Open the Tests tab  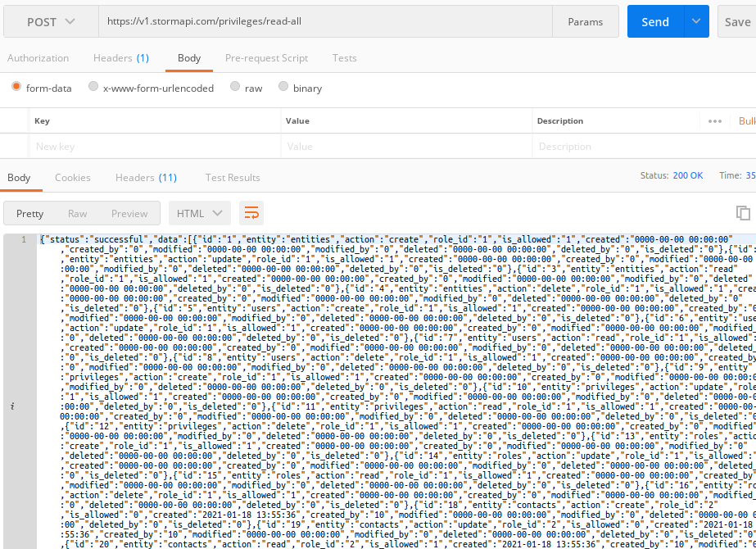tap(344, 58)
